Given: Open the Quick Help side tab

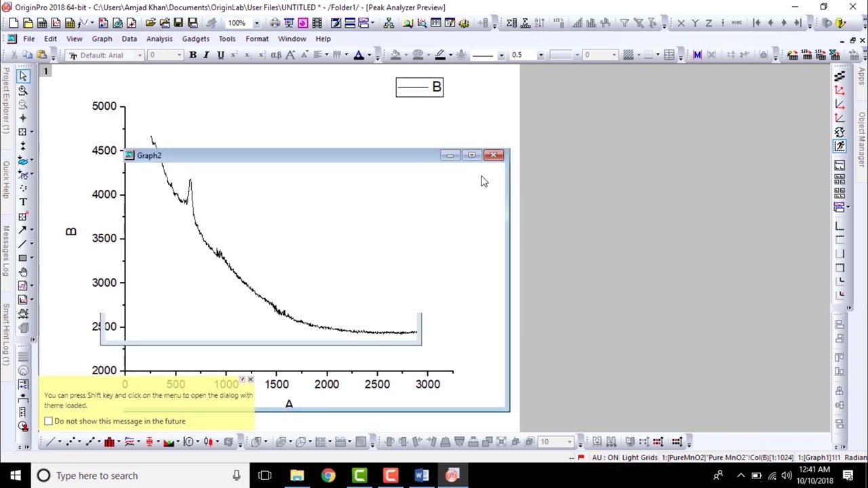Looking at the screenshot, I should pyautogui.click(x=5, y=179).
